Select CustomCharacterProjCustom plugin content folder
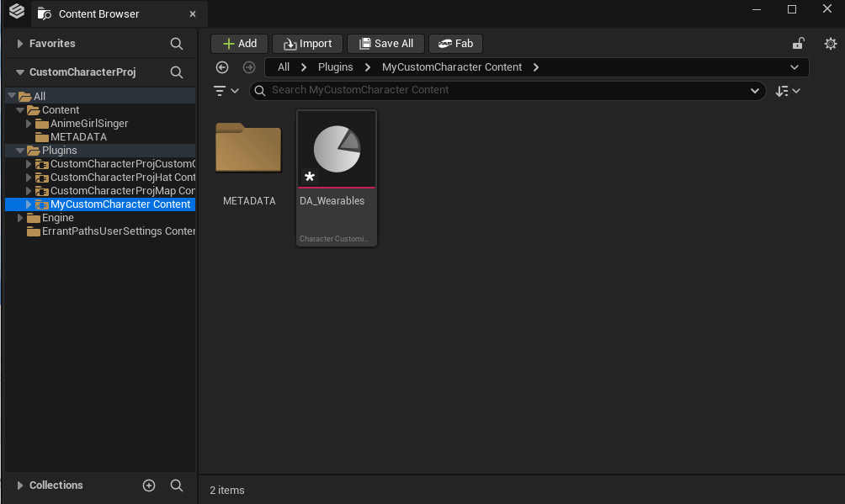Image resolution: width=845 pixels, height=504 pixels. 122,164
